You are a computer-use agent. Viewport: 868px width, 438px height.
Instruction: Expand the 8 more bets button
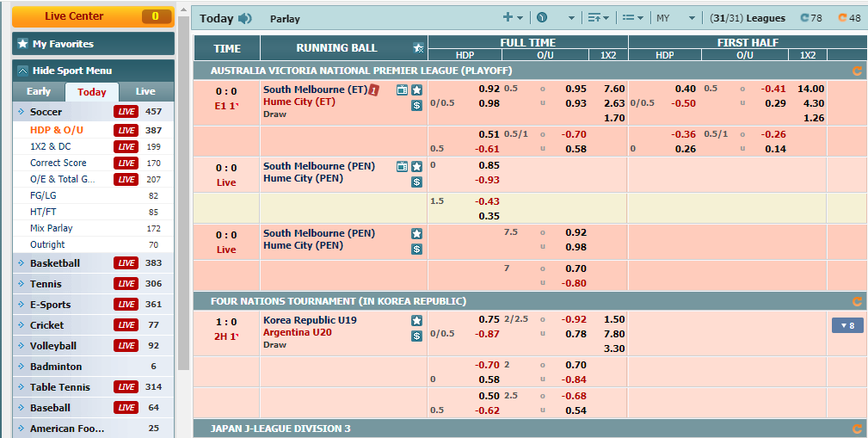846,325
